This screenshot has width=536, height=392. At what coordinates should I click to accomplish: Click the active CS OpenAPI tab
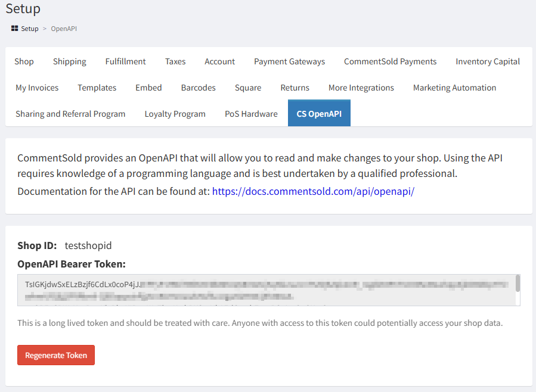point(319,113)
